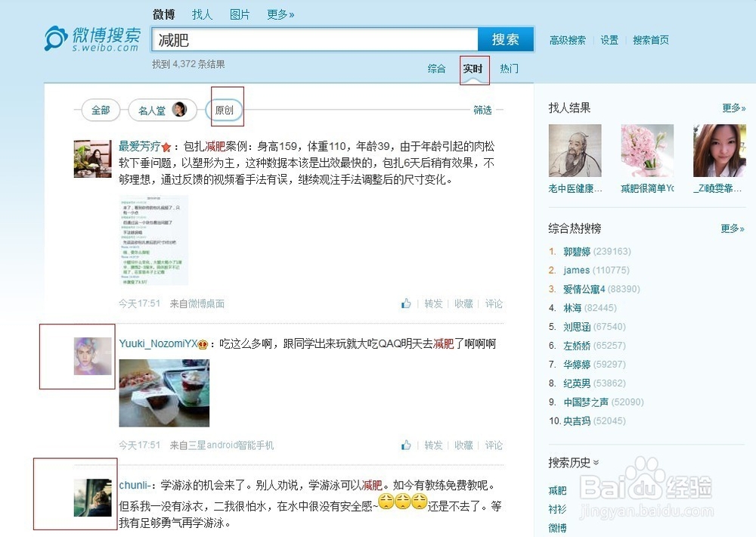This screenshot has width=756, height=537.
Task: Open hot search 爱情公寓4
Action: coord(584,289)
